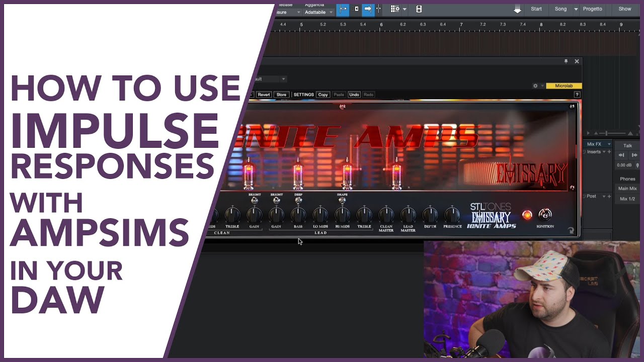Image resolution: width=644 pixels, height=362 pixels.
Task: Pin the Emissary plugin window
Action: coord(566,61)
